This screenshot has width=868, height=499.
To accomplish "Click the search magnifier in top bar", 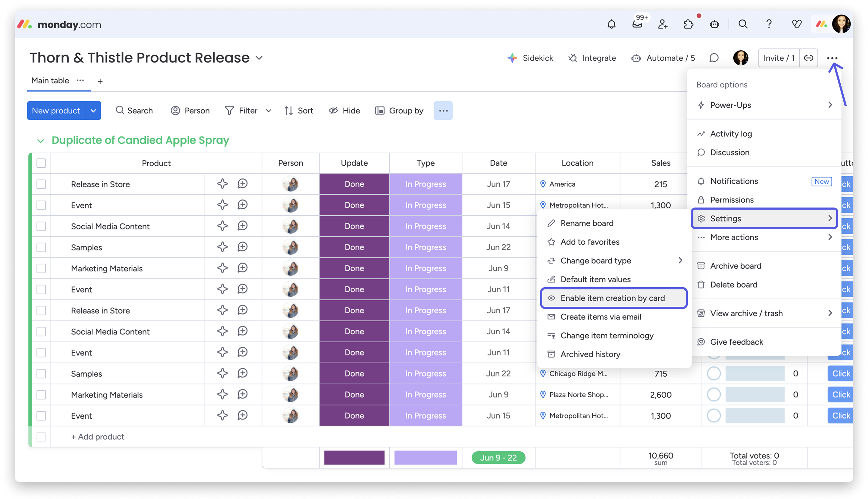I will pos(743,24).
